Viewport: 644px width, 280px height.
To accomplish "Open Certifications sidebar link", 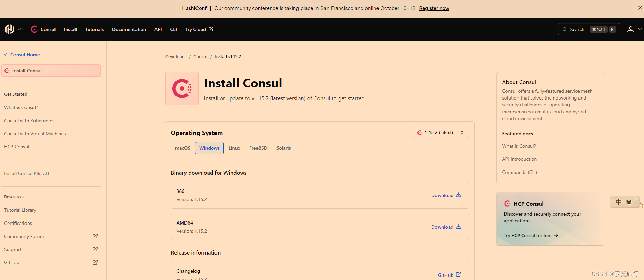I will click(18, 223).
